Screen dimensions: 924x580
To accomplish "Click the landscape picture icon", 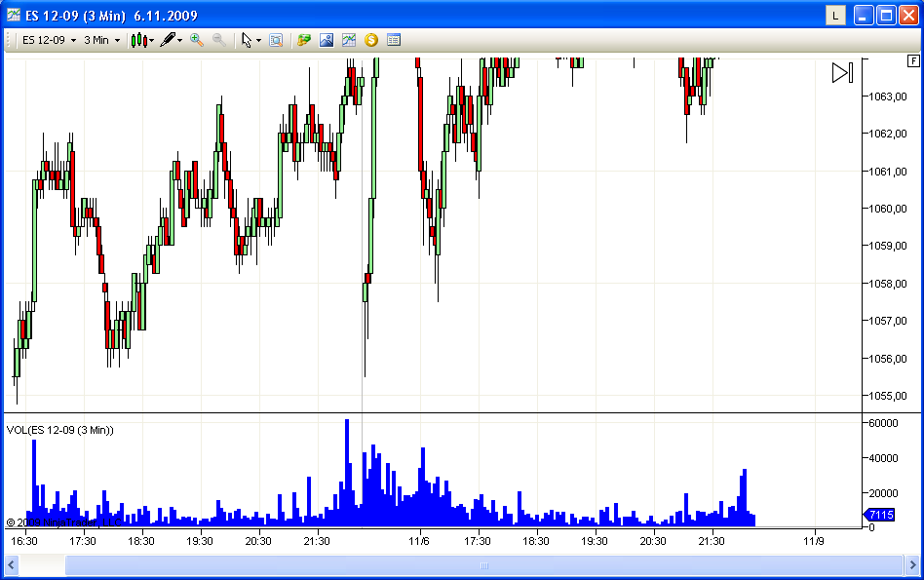I will tap(327, 40).
